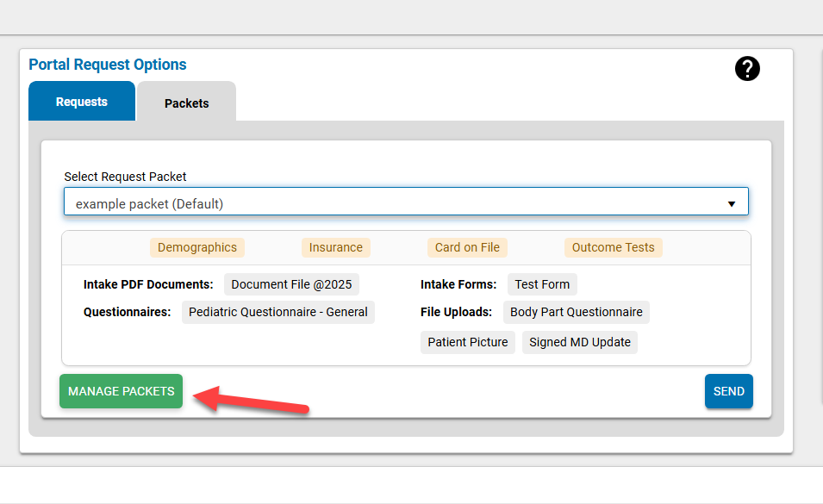Click the Patient Picture chip
The width and height of the screenshot is (823, 504).
468,342
